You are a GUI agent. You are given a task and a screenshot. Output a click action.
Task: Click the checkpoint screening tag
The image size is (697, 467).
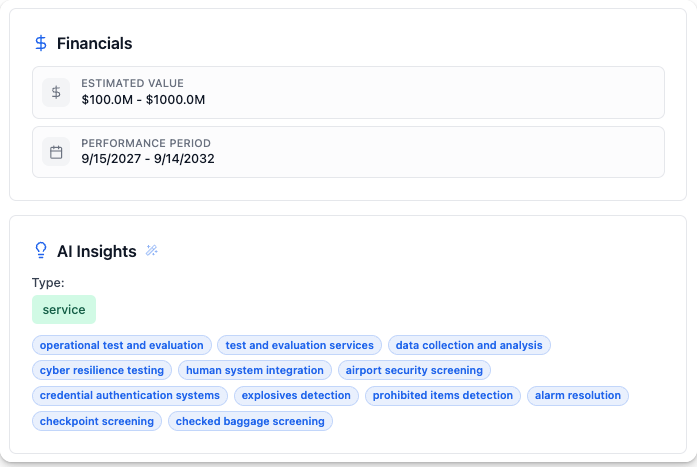pyautogui.click(x=97, y=421)
